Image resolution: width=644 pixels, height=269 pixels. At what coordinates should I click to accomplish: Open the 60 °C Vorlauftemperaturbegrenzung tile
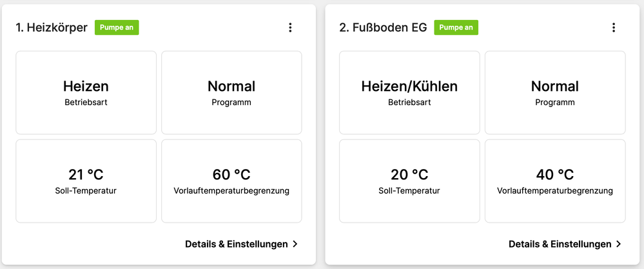click(x=231, y=181)
